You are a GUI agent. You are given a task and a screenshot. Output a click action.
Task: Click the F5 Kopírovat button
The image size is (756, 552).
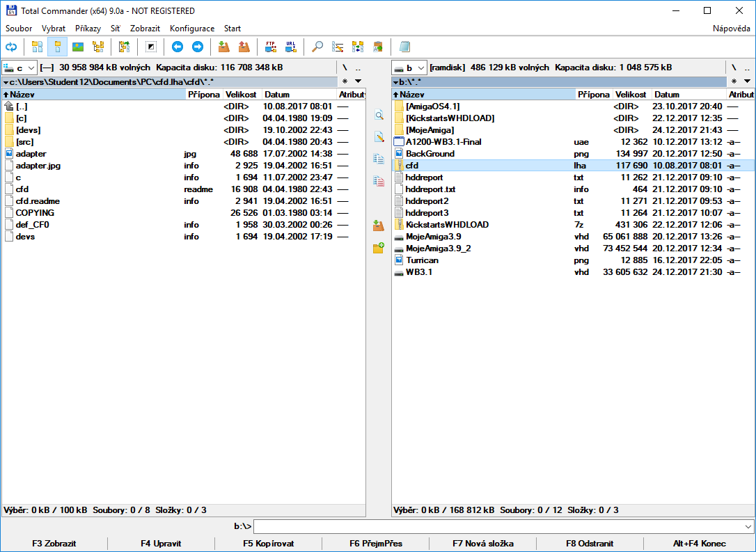(x=269, y=544)
